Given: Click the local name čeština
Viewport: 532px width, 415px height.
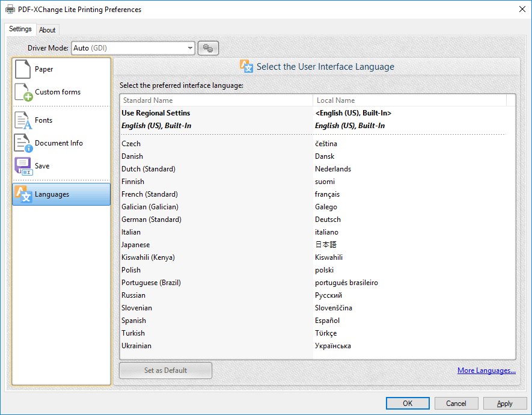Looking at the screenshot, I should pos(326,144).
